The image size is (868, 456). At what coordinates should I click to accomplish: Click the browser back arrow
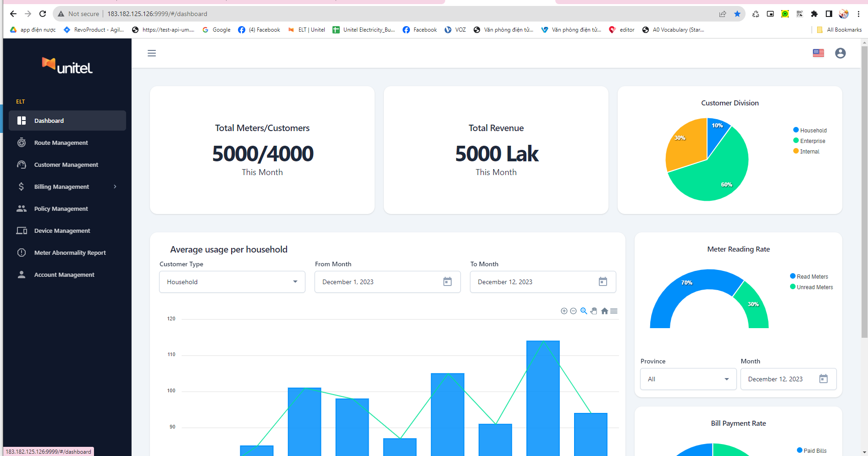[x=13, y=14]
